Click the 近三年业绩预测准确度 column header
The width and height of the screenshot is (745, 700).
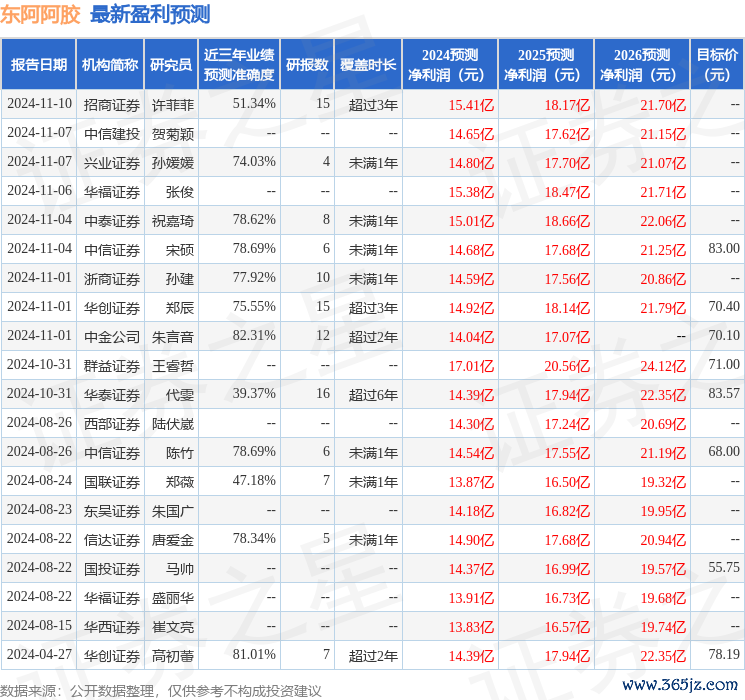[x=239, y=65]
